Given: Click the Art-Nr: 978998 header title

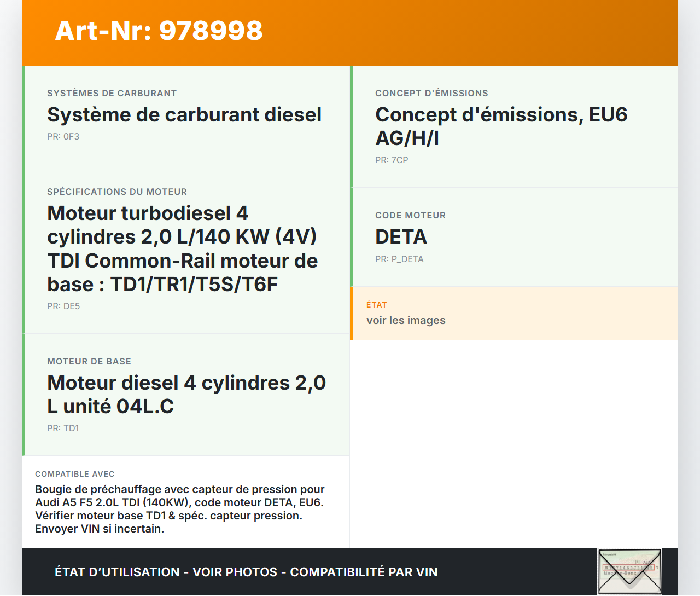Looking at the screenshot, I should (x=159, y=31).
